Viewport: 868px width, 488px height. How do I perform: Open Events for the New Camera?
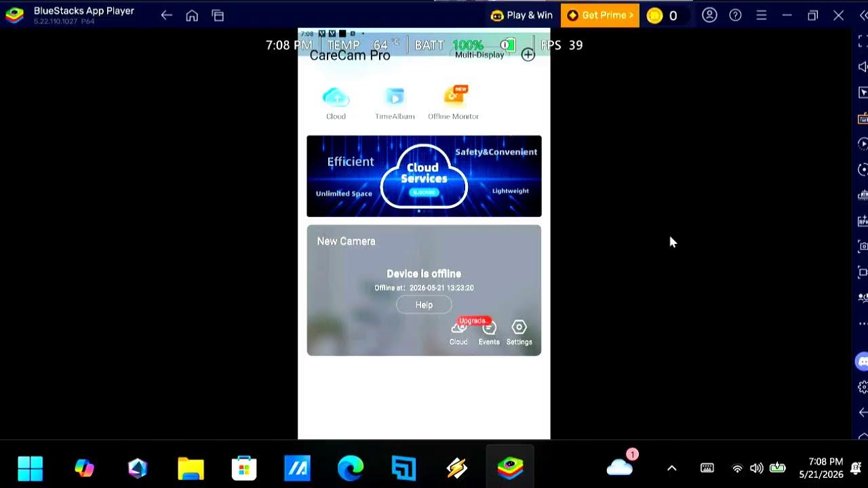click(x=489, y=333)
